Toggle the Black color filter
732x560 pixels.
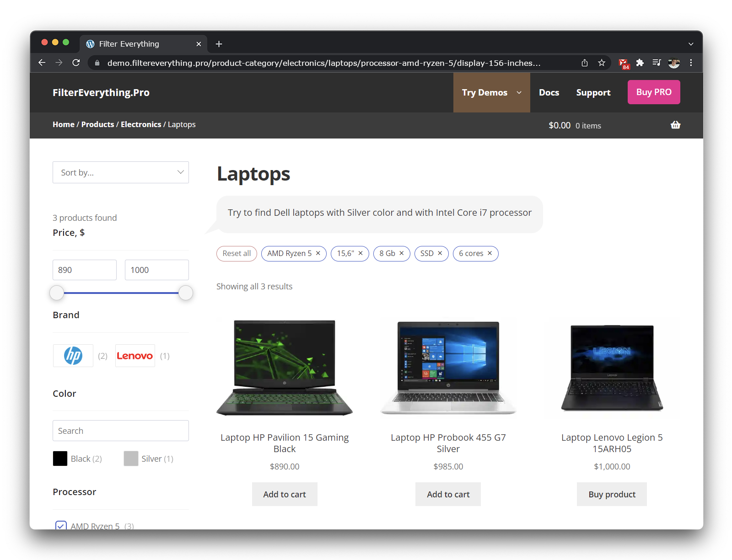(60, 459)
